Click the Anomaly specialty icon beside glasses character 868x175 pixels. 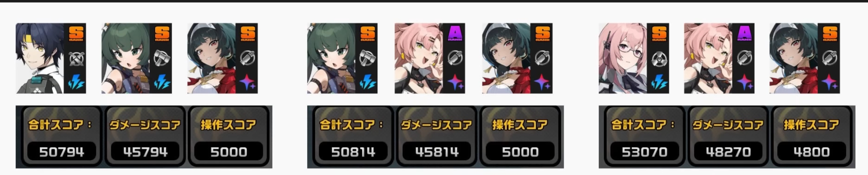click(x=658, y=58)
